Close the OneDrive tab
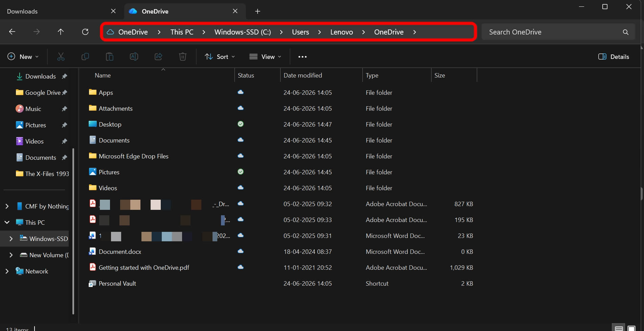Image resolution: width=644 pixels, height=331 pixels. tap(235, 11)
